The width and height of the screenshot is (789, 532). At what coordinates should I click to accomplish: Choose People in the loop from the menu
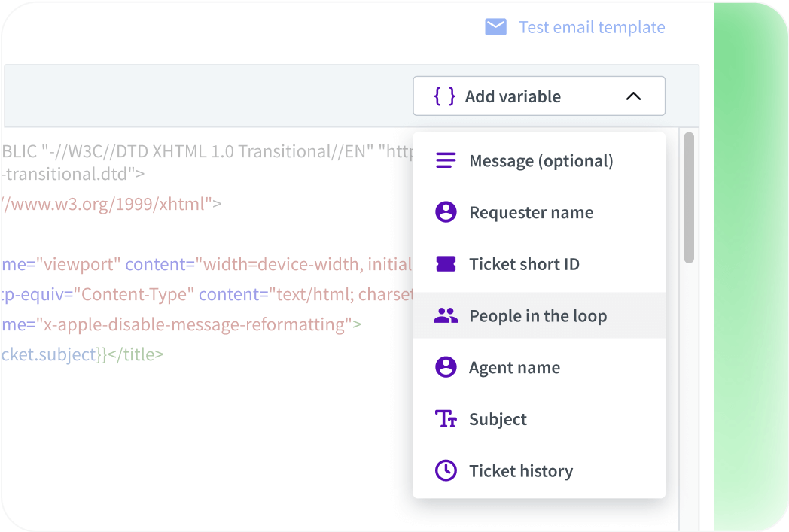tap(537, 315)
